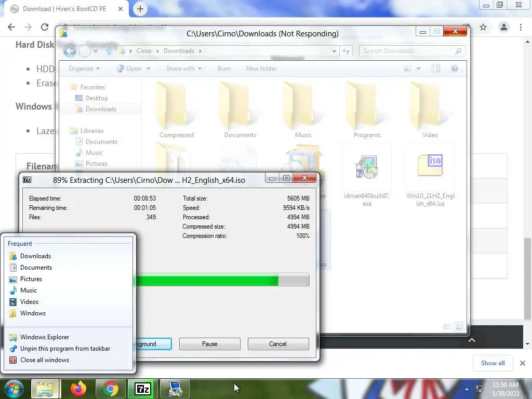Select Unpin this program from taskbar
532x399 pixels.
click(65, 349)
